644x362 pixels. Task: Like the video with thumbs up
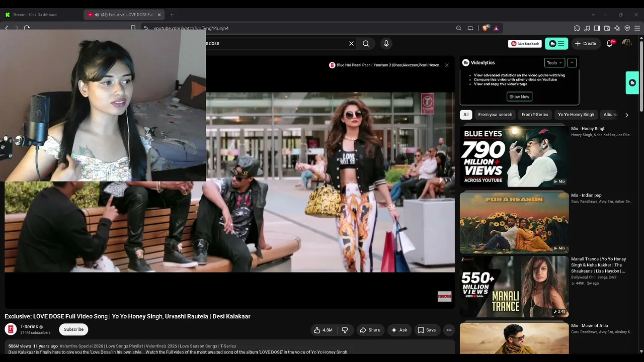click(323, 330)
